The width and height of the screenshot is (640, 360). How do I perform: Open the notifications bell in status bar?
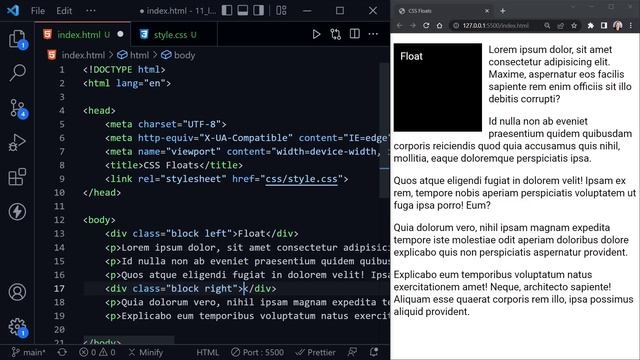(373, 352)
